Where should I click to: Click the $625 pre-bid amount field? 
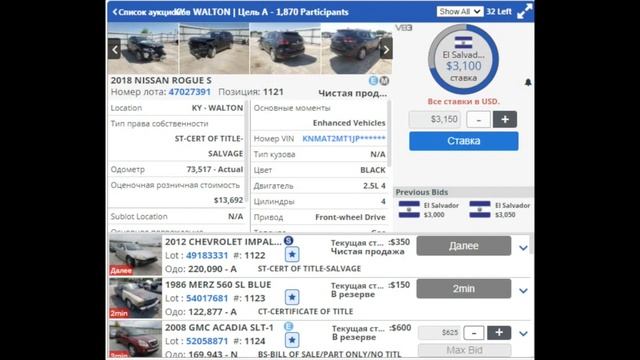coord(440,333)
